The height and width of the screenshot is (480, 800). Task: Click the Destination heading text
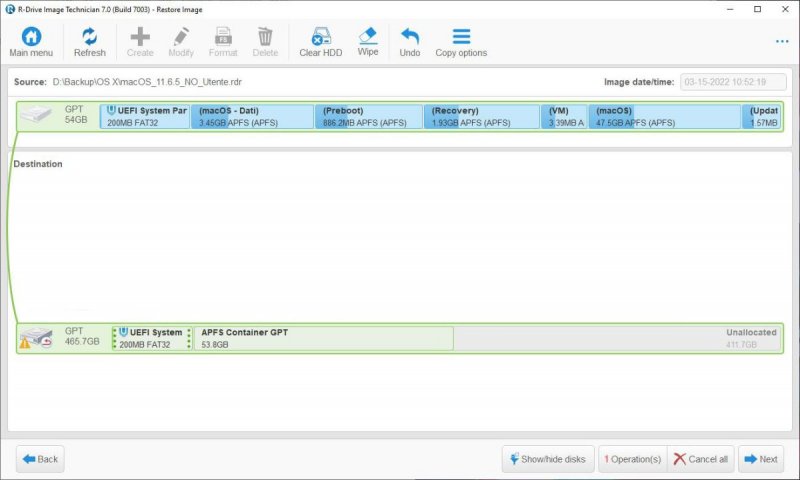(38, 164)
